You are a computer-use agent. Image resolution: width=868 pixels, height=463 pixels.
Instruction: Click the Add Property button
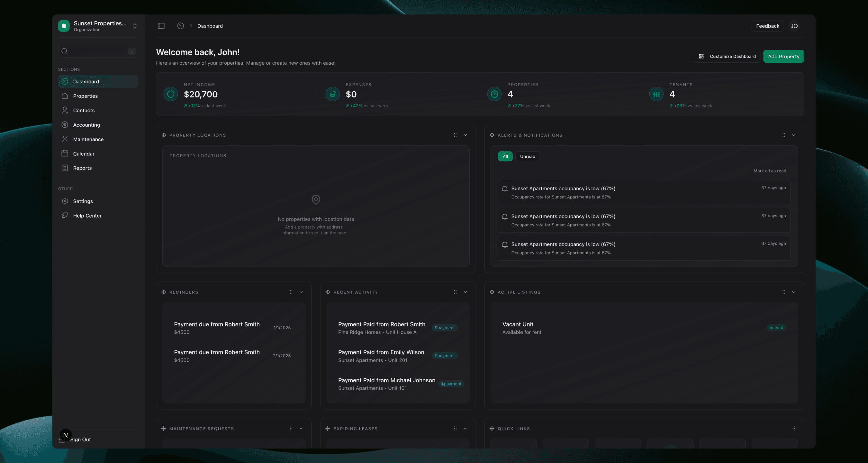tap(783, 56)
